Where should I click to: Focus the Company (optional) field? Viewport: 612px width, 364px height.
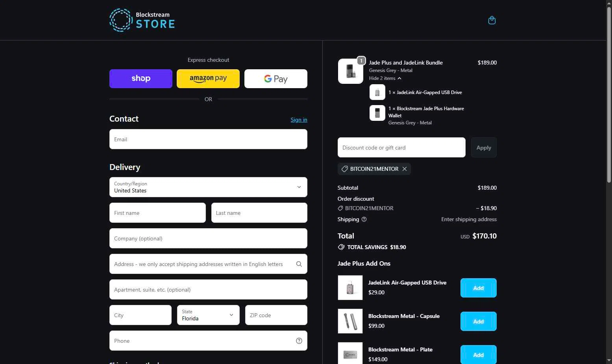click(x=208, y=238)
